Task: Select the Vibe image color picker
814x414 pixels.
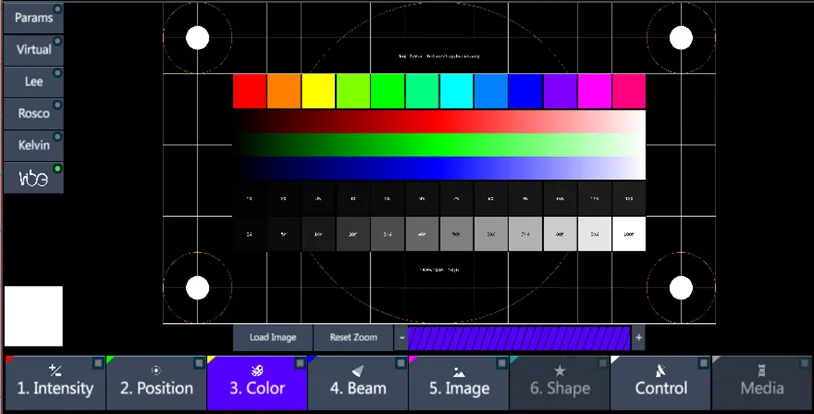Action: (x=34, y=178)
